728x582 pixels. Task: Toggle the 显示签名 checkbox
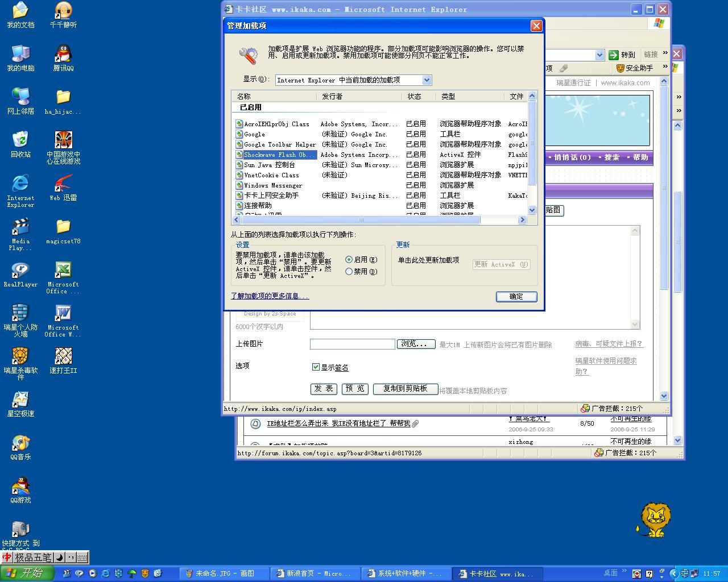[x=316, y=367]
